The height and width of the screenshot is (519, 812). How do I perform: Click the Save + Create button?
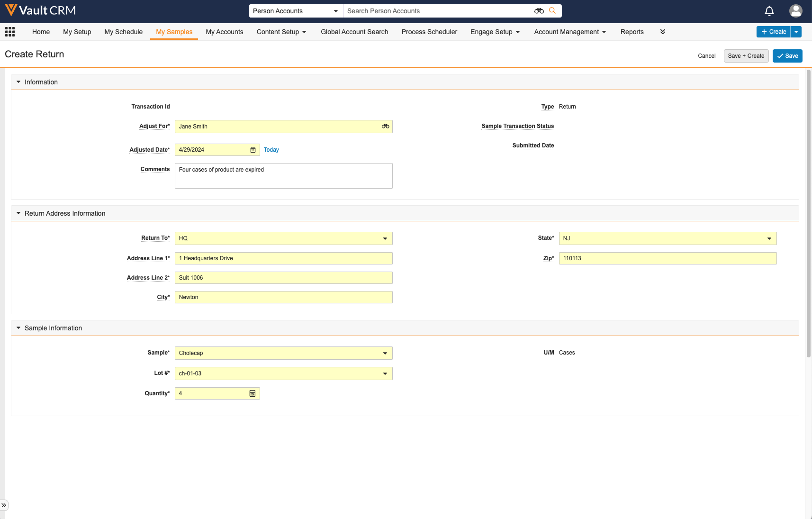point(746,56)
